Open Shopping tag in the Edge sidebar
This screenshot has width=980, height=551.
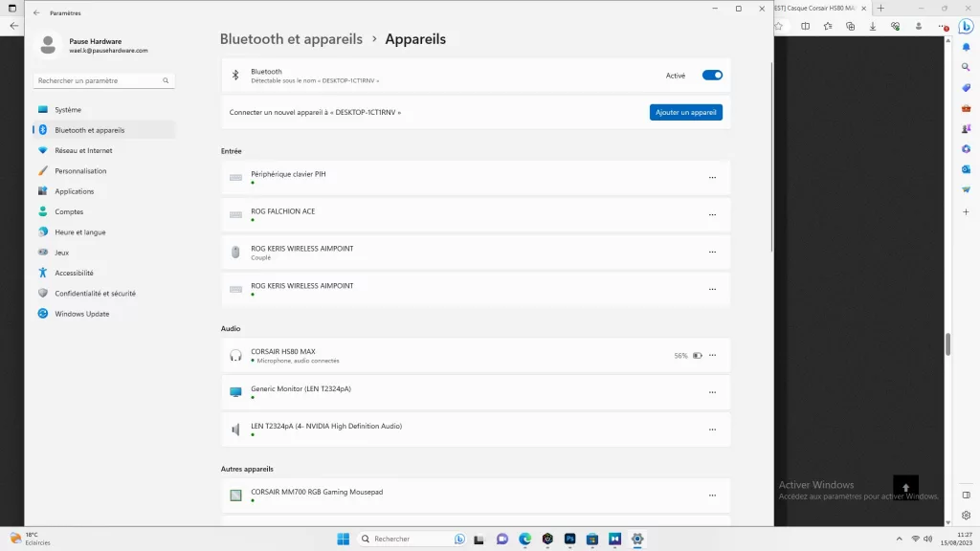(966, 88)
